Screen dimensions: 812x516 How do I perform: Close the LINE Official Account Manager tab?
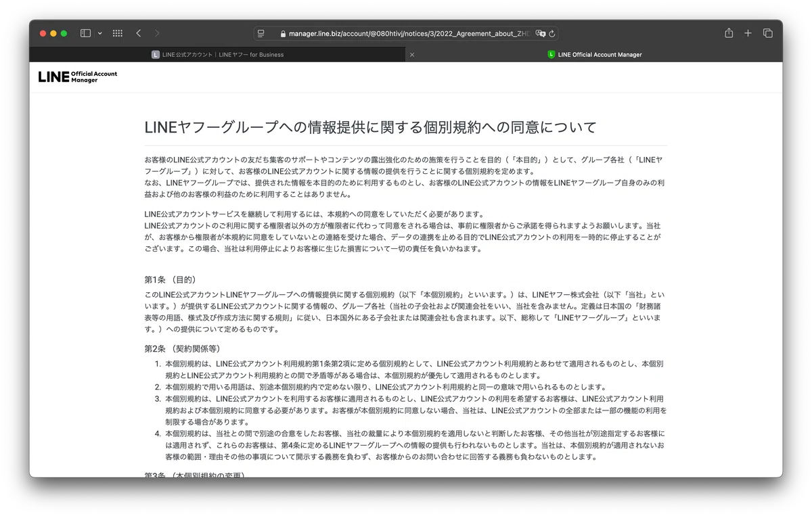click(x=412, y=55)
